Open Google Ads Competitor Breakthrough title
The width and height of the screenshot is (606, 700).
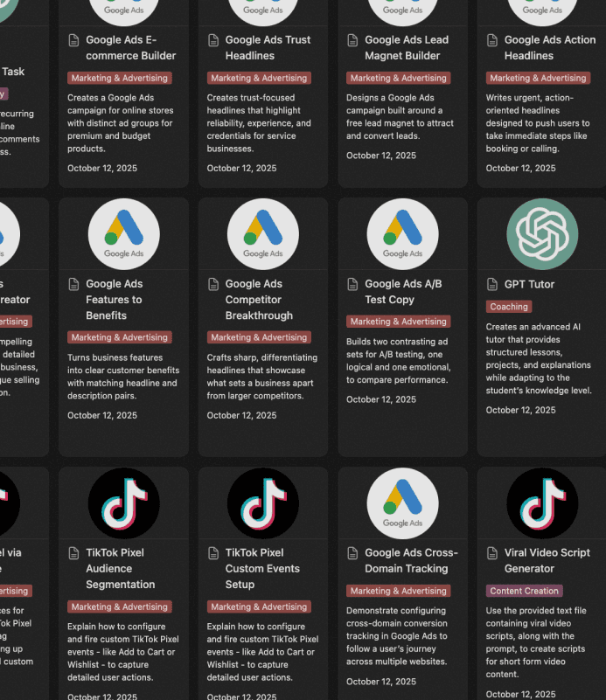(x=259, y=300)
